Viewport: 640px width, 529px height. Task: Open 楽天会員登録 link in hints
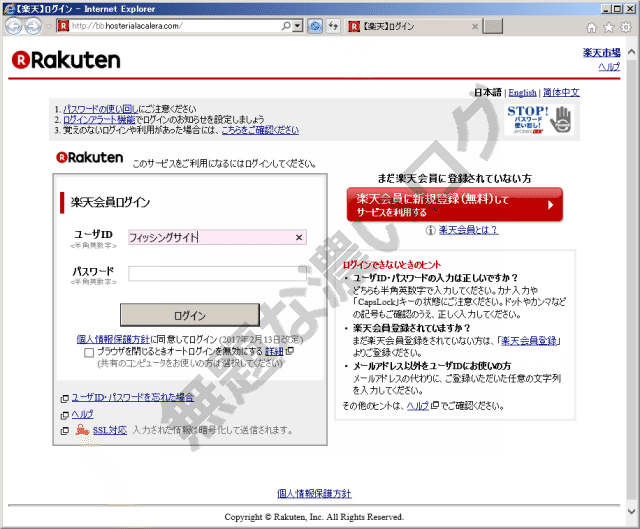coord(529,341)
